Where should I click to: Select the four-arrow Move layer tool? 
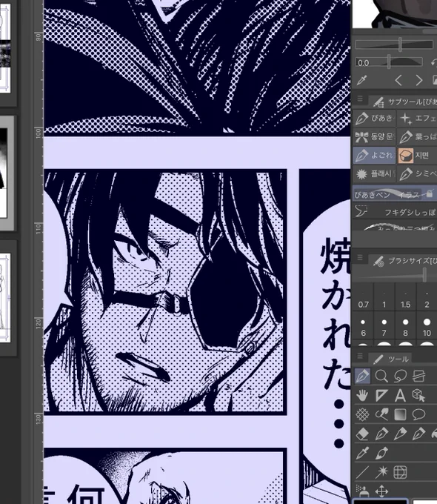[381, 491]
